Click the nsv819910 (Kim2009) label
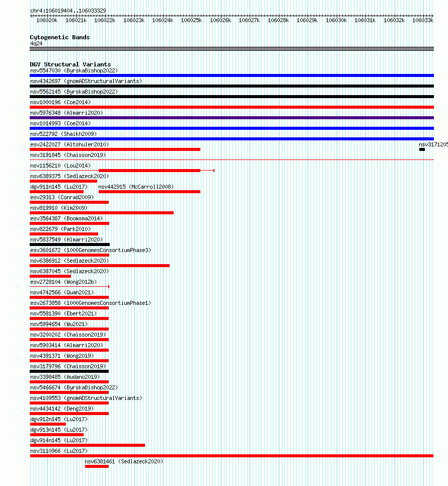448x486 pixels. point(59,208)
